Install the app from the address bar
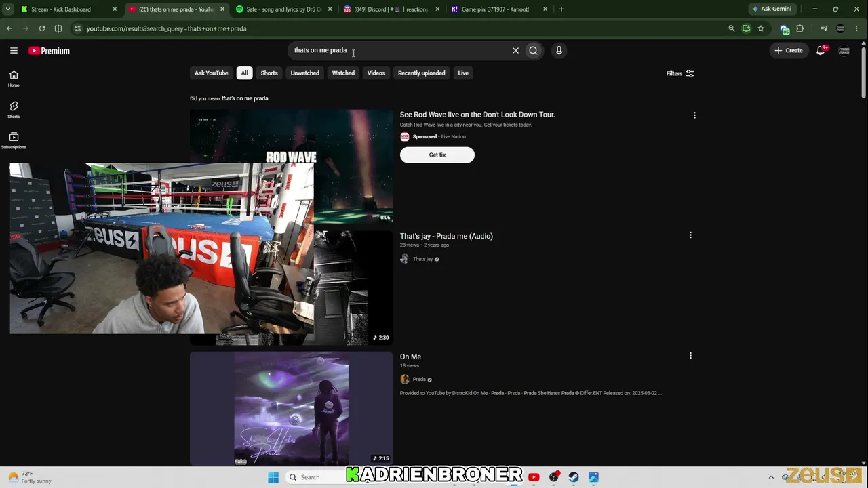The height and width of the screenshot is (488, 868). [x=746, y=28]
